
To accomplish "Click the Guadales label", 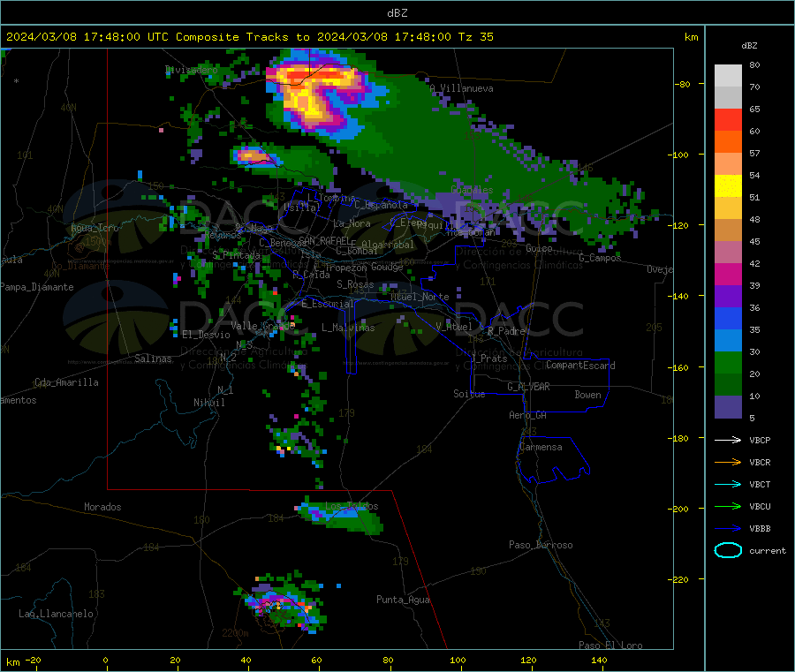I will click(472, 190).
